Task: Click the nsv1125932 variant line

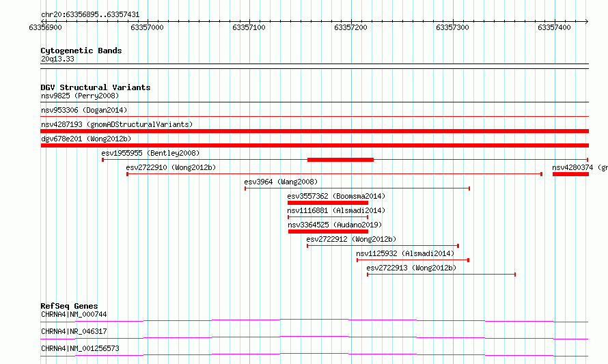Action: [x=413, y=260]
